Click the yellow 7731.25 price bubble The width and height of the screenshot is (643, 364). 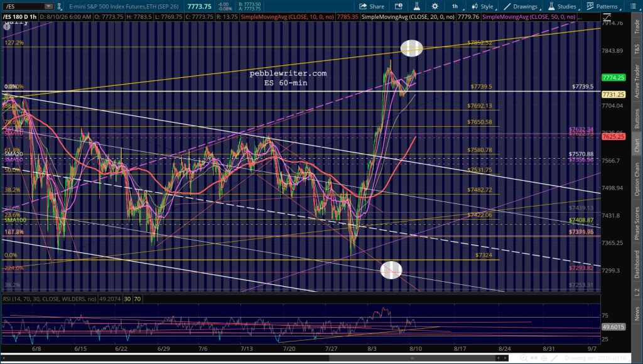pyautogui.click(x=613, y=94)
